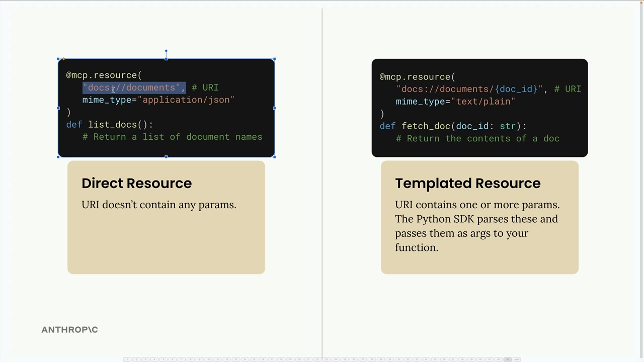Select the templated resource code block

pyautogui.click(x=479, y=108)
